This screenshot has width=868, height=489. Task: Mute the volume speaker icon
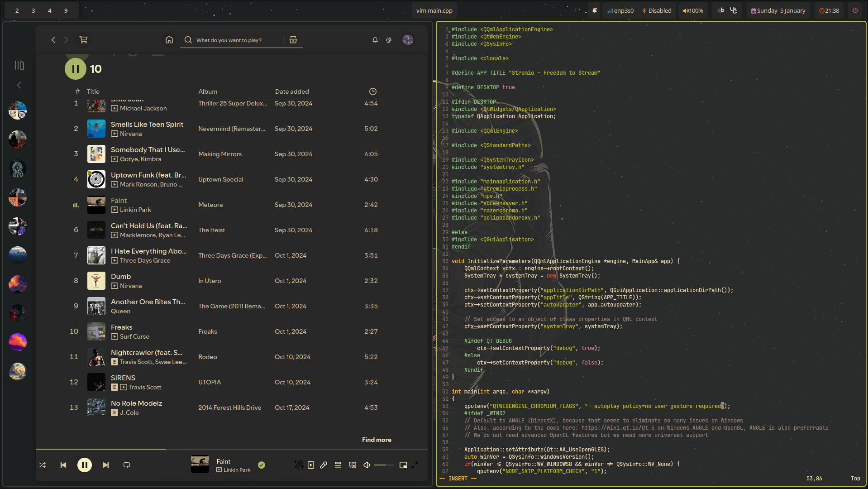click(367, 465)
